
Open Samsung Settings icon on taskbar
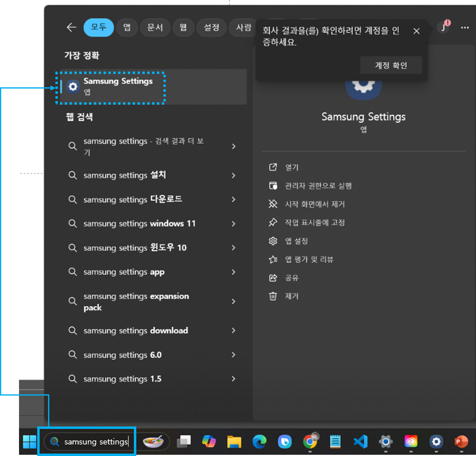coord(436,441)
